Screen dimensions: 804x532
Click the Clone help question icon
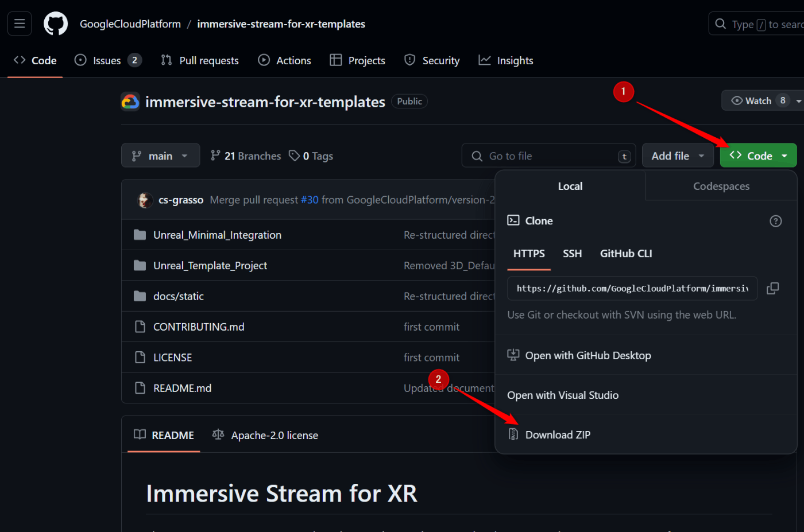775,221
